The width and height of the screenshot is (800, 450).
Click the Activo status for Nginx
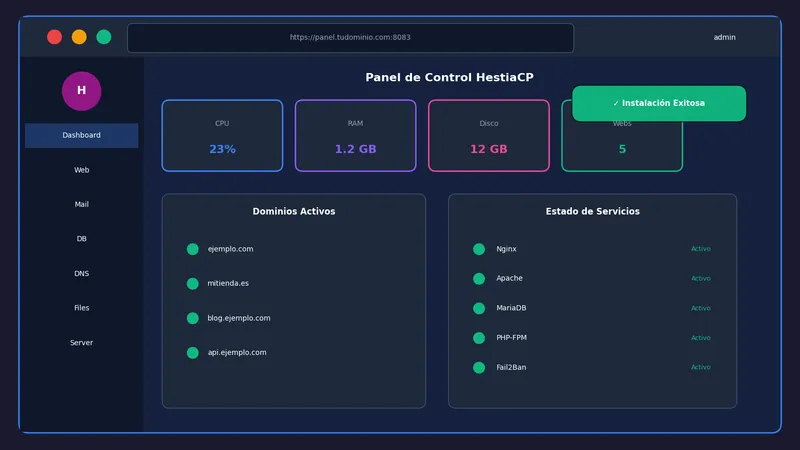pyautogui.click(x=701, y=249)
